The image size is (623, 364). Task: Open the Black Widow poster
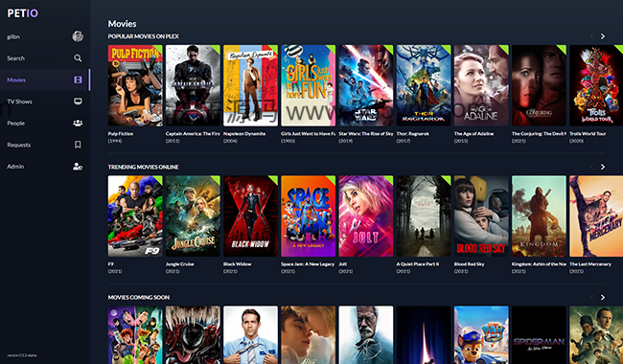click(x=251, y=216)
